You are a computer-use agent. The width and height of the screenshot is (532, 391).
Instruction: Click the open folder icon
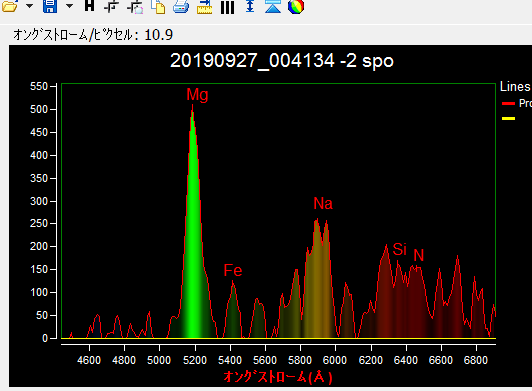click(10, 6)
